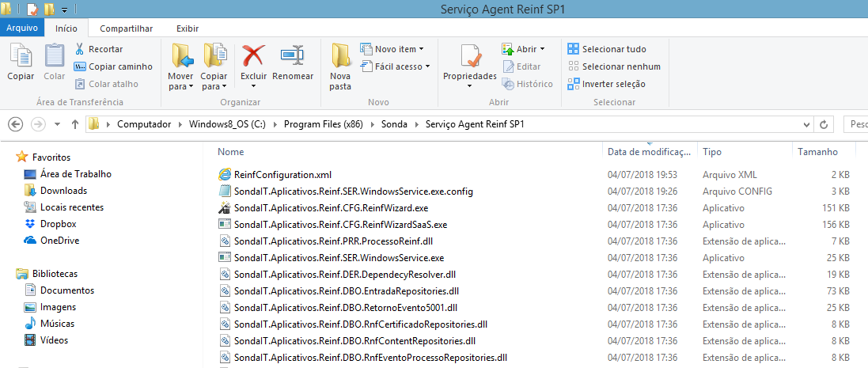The image size is (868, 368).
Task: Select the ReinfConfiguration.xml file
Action: [282, 174]
